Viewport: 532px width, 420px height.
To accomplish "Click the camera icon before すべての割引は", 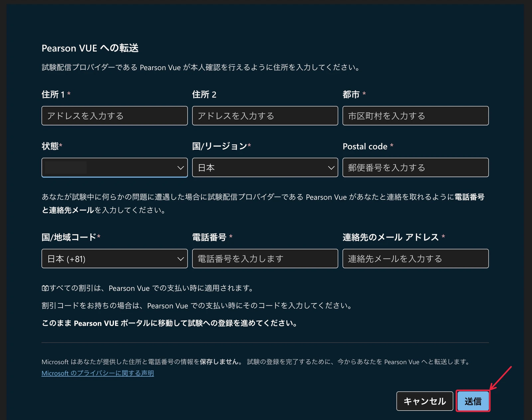I will pos(45,288).
